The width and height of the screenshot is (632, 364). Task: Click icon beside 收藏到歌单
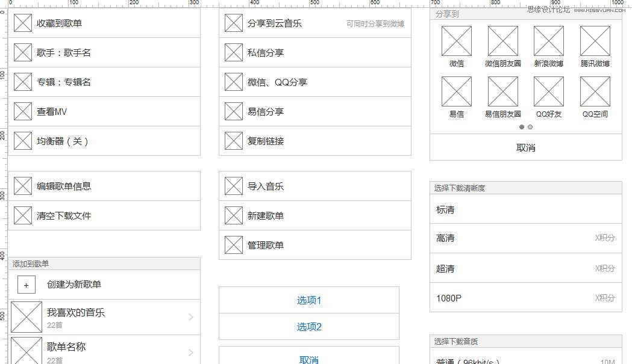click(x=22, y=23)
